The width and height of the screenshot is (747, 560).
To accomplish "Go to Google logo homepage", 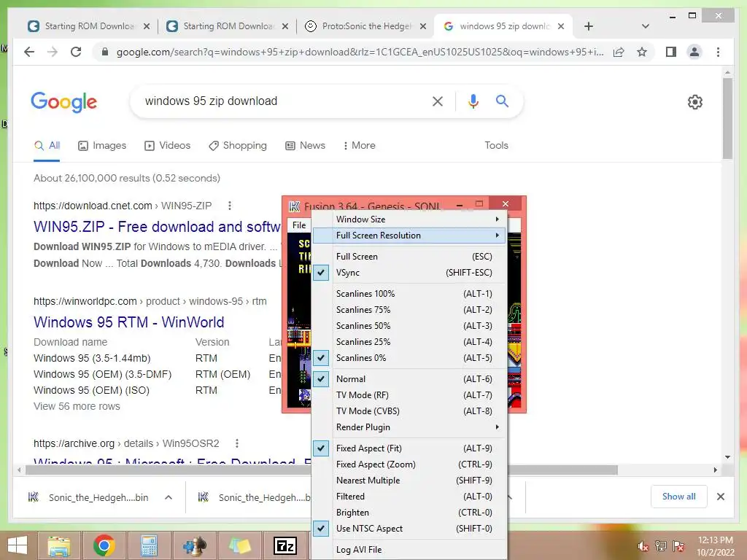I will pyautogui.click(x=64, y=102).
